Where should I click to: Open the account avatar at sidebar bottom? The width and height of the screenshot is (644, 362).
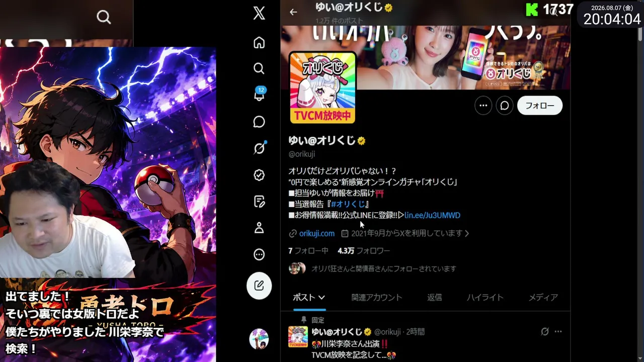click(x=259, y=339)
